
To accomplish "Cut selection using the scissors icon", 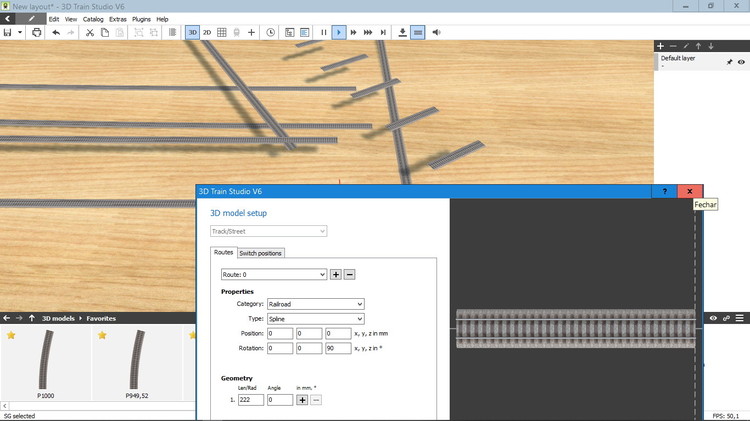I will click(89, 33).
